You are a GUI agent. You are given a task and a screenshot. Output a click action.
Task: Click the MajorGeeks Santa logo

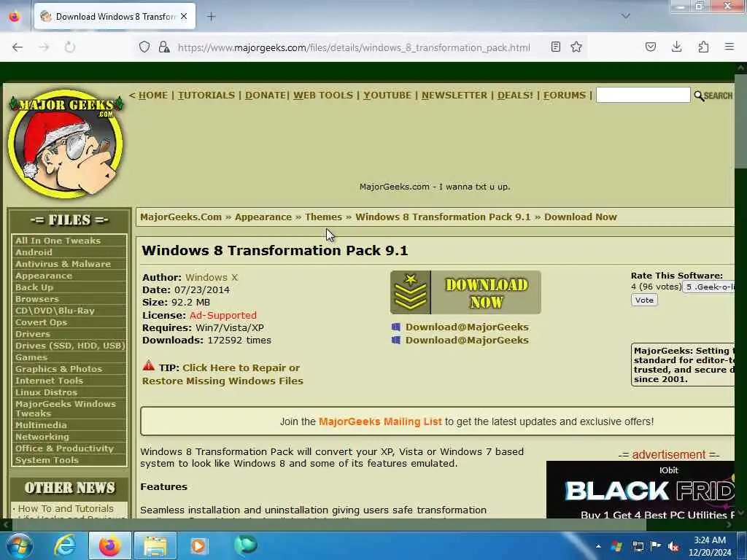66,144
